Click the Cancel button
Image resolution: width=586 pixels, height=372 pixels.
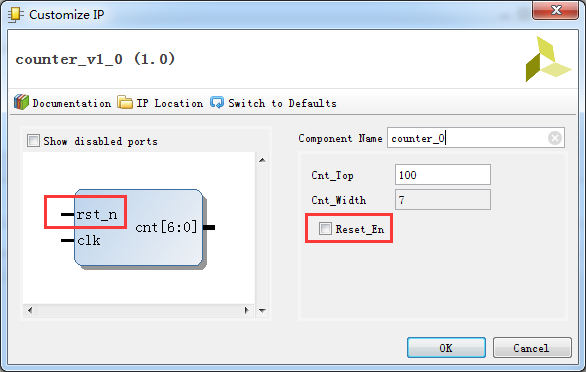[532, 348]
